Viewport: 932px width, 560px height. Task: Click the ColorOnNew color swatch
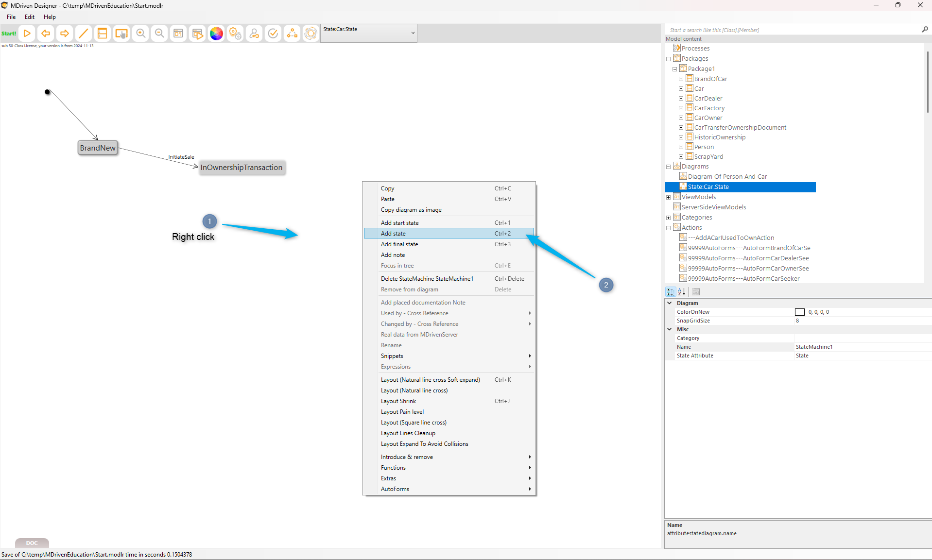[799, 312]
